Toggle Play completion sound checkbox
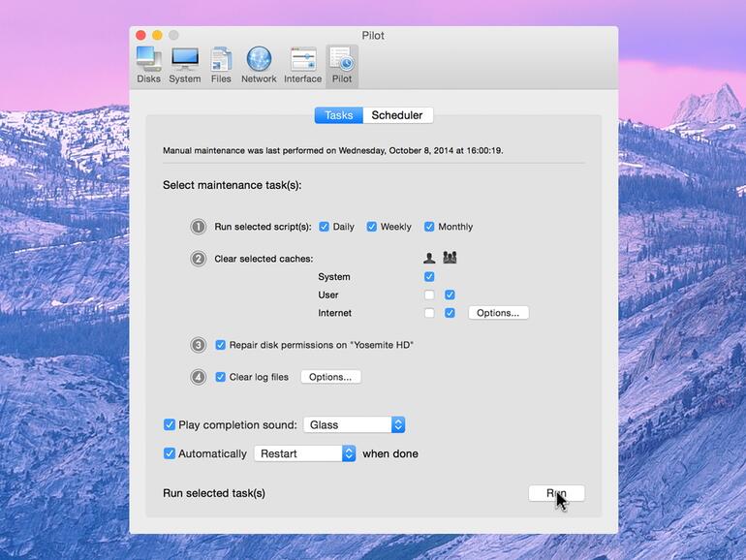746x560 pixels. [x=170, y=424]
